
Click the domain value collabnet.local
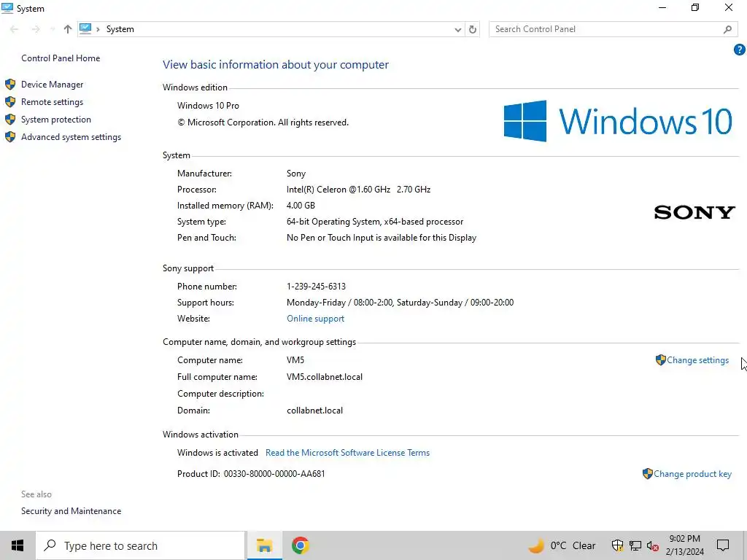point(314,411)
